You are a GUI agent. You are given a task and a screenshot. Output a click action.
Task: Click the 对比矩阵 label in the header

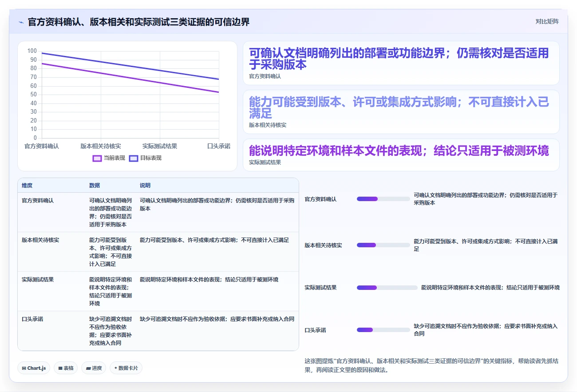[547, 21]
